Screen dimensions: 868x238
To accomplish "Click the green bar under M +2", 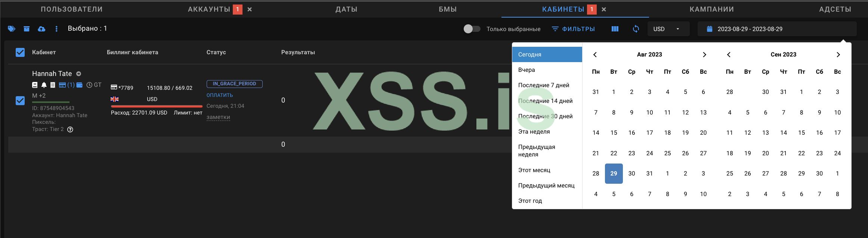I will tap(51, 102).
